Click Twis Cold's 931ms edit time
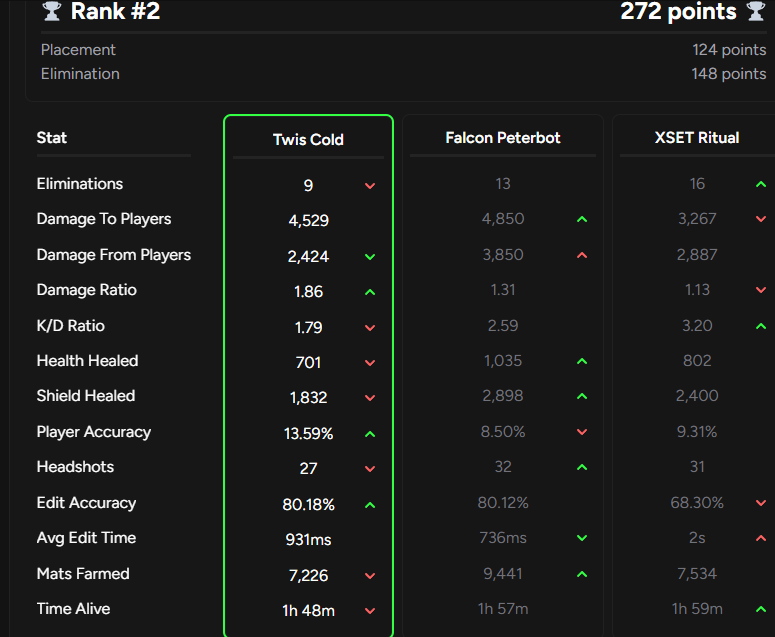The image size is (775, 637). (x=308, y=540)
